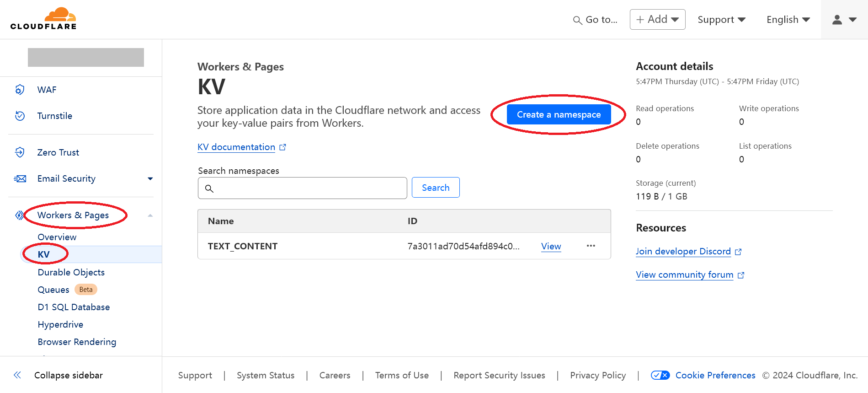Image resolution: width=868 pixels, height=393 pixels.
Task: Open the user account profile icon
Action: click(837, 20)
